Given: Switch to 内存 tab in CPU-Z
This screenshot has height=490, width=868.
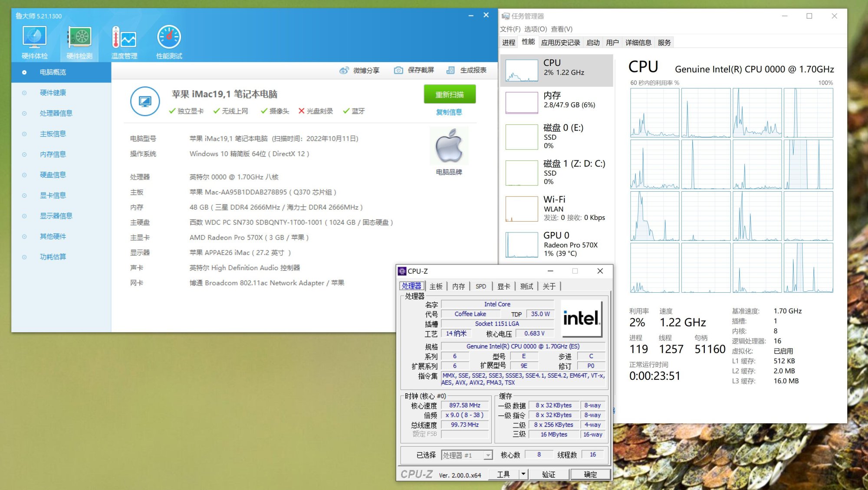Looking at the screenshot, I should pyautogui.click(x=458, y=286).
